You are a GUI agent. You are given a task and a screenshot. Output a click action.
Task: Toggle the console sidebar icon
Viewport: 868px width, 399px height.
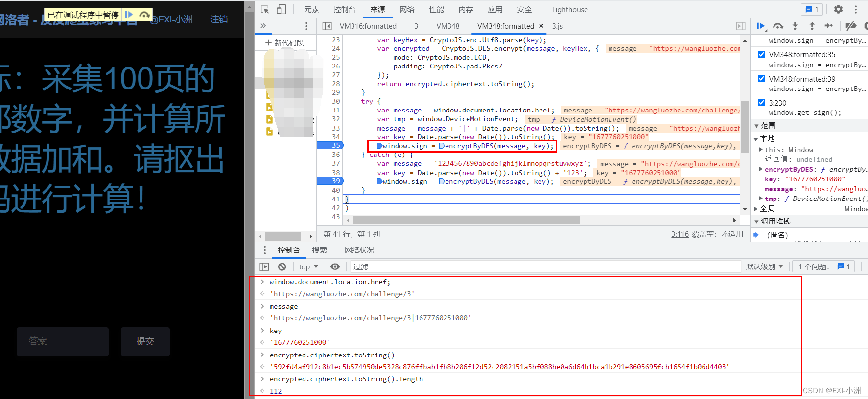[264, 266]
